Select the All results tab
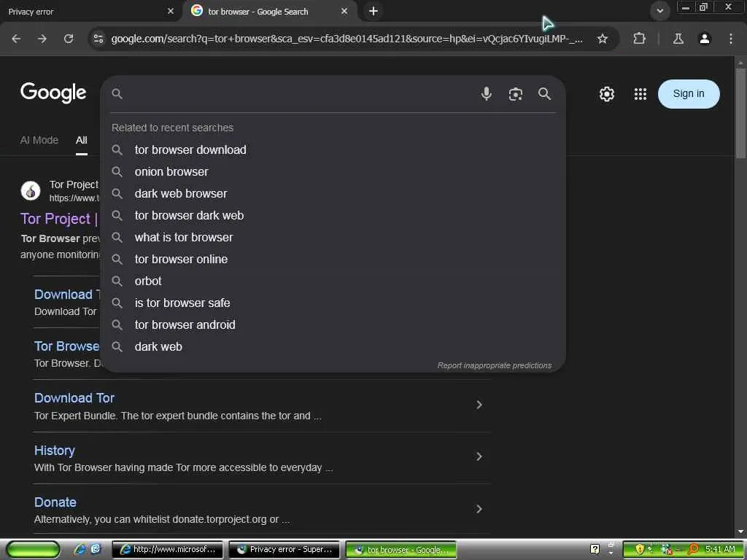This screenshot has width=747, height=560. click(82, 140)
